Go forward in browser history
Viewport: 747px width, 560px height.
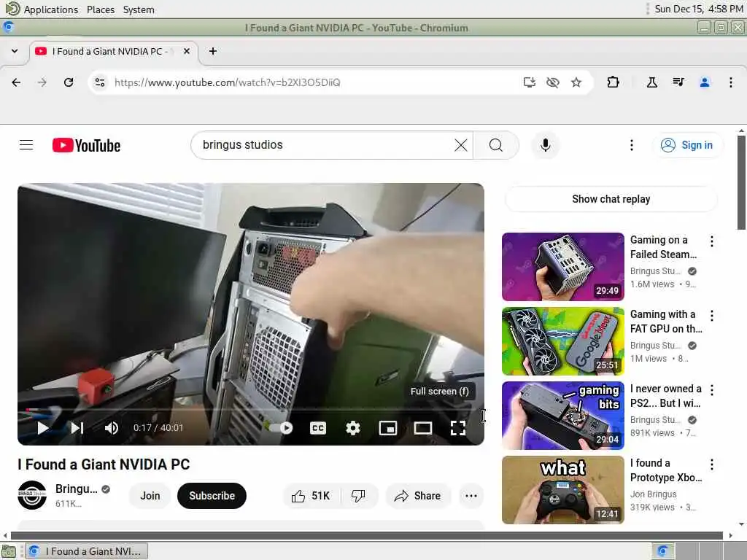click(x=42, y=82)
